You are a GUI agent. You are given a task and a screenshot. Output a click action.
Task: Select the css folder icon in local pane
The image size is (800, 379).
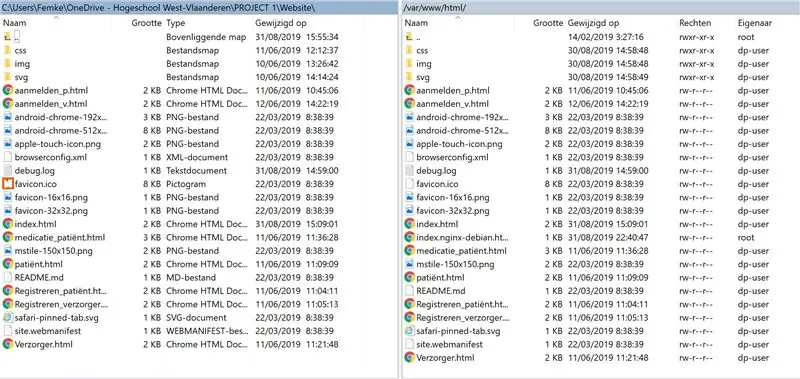click(x=7, y=50)
